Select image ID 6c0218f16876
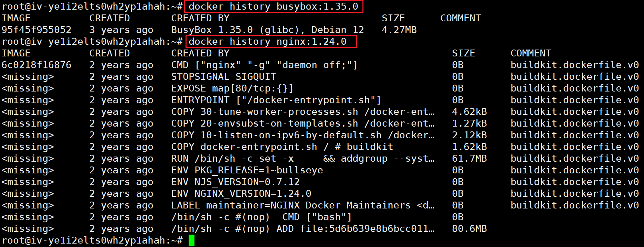 [x=36, y=65]
